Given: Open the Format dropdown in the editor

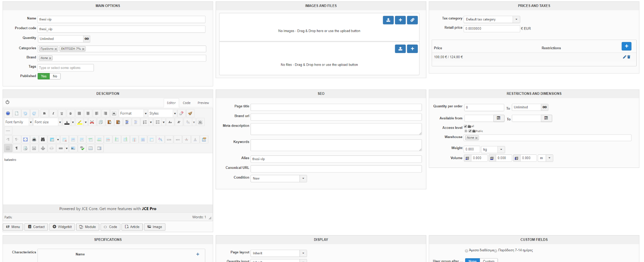Looking at the screenshot, I should pyautogui.click(x=133, y=113).
